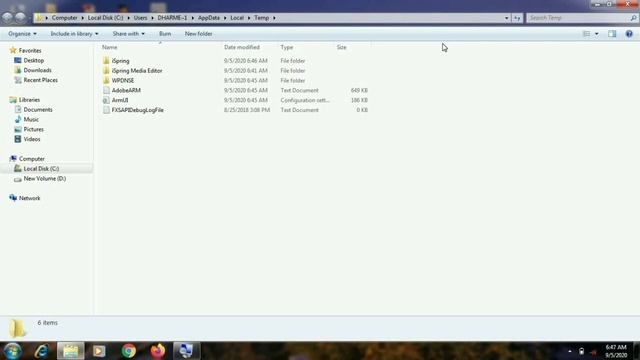This screenshot has width=640, height=360.
Task: Open the Music library
Action: (31, 119)
